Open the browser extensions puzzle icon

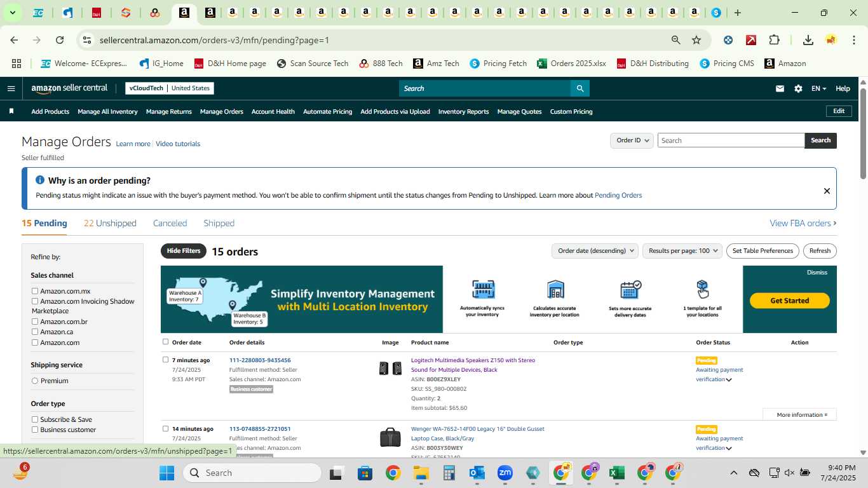click(774, 40)
